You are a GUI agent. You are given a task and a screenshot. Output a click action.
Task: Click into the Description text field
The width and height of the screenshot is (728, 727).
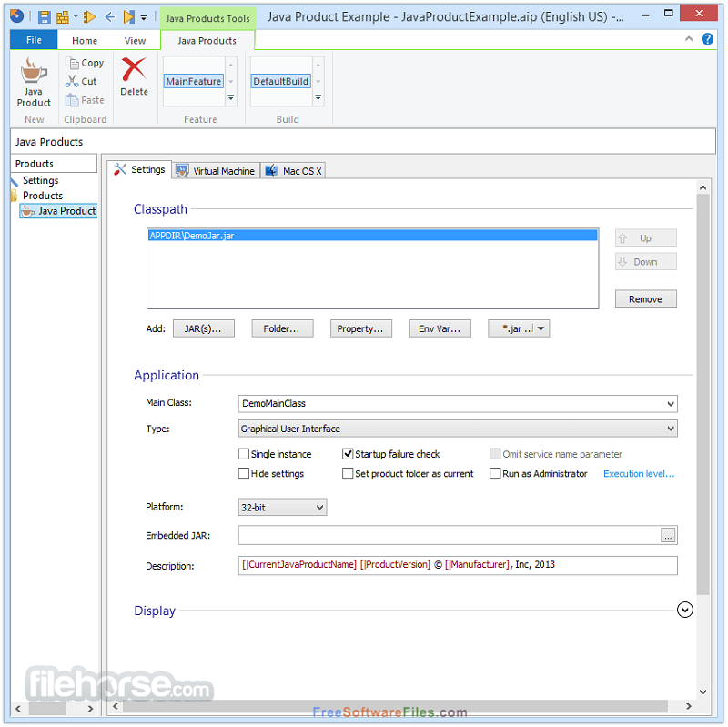tap(458, 565)
